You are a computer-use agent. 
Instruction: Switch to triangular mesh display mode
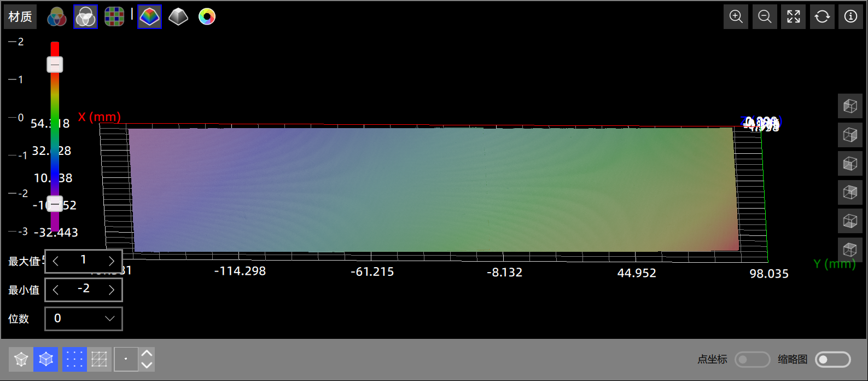99,359
